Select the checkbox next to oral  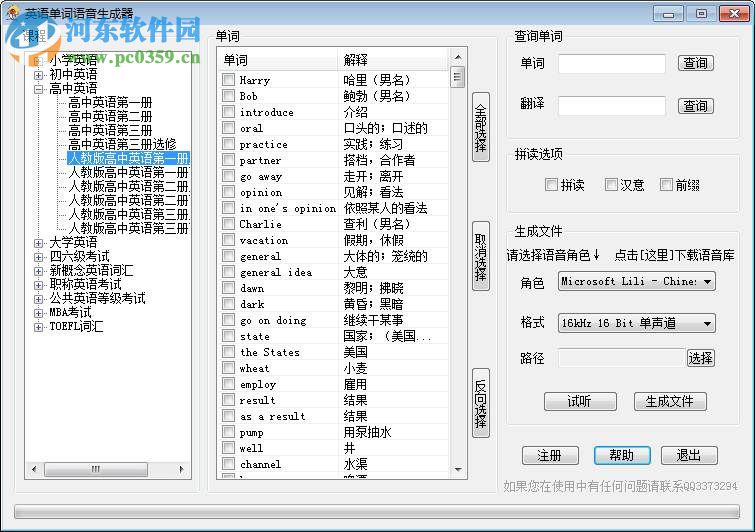(x=229, y=128)
